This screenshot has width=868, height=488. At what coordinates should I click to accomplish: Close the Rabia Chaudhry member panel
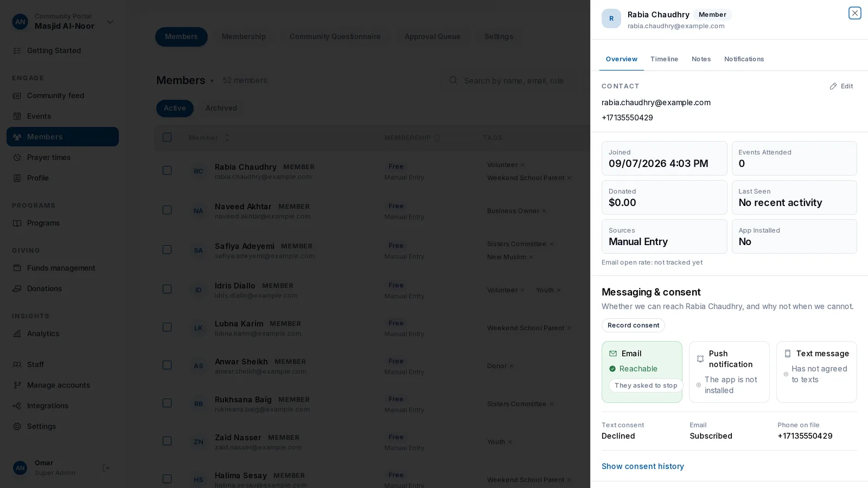(854, 13)
